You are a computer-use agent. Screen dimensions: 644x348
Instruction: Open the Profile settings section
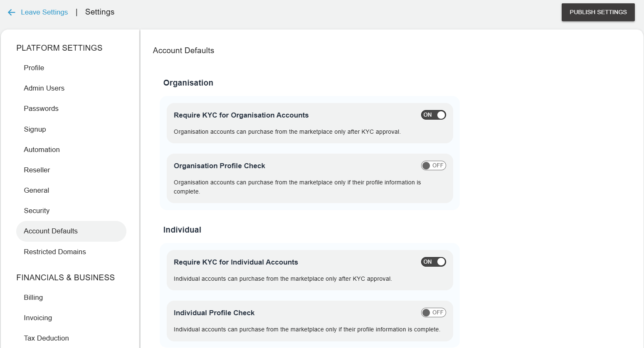coord(34,68)
